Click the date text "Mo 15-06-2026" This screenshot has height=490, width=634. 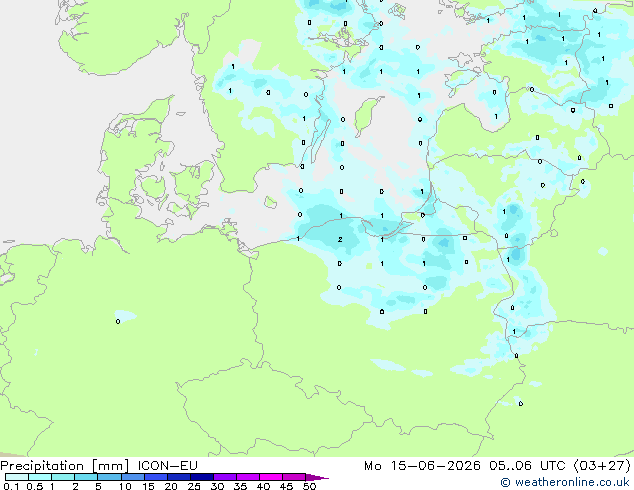(x=422, y=466)
